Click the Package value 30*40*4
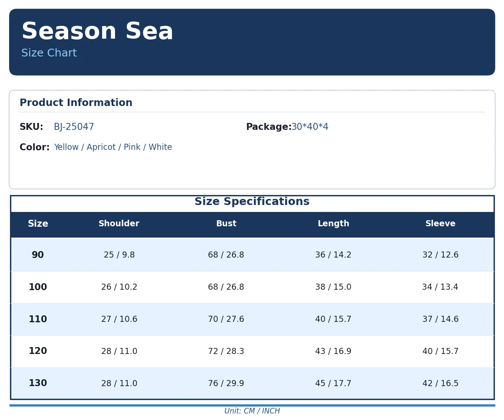The width and height of the screenshot is (504, 420). (310, 127)
